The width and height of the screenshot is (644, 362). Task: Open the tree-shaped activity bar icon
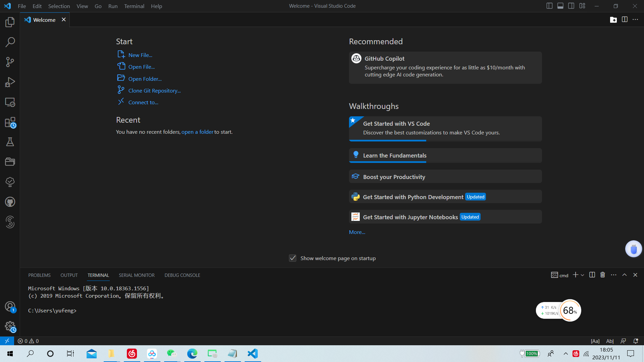(x=10, y=182)
